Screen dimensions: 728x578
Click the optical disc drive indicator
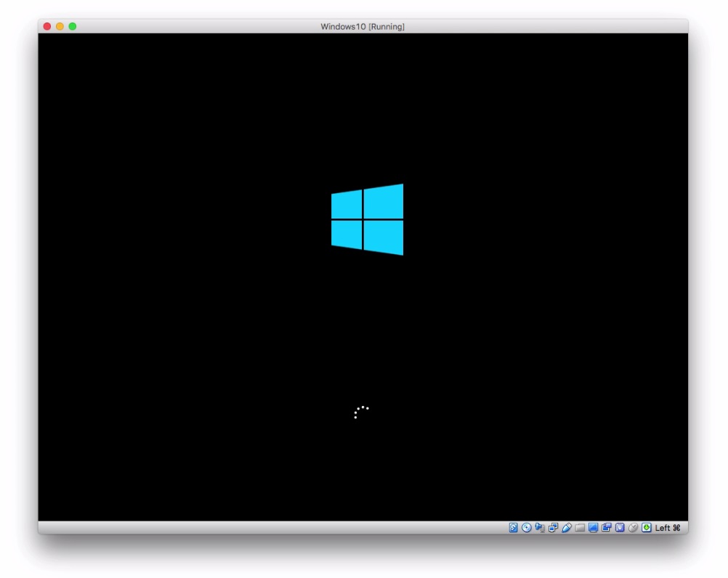click(x=527, y=527)
